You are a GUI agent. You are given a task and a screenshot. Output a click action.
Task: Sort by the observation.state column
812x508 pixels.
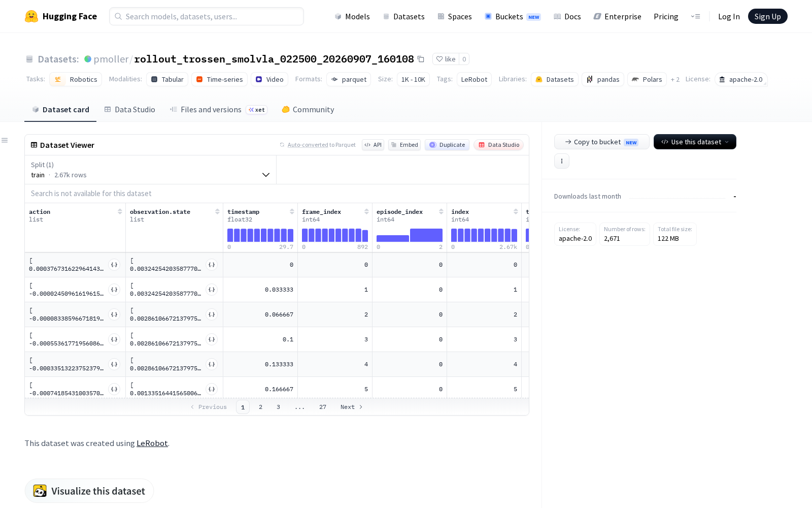coord(217,212)
